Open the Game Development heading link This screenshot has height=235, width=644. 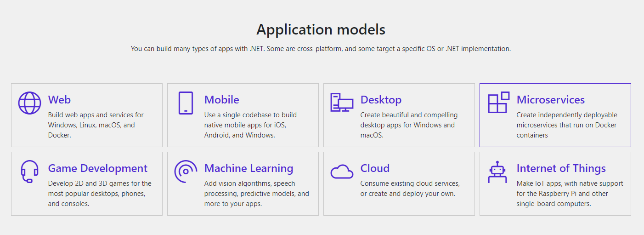click(98, 168)
